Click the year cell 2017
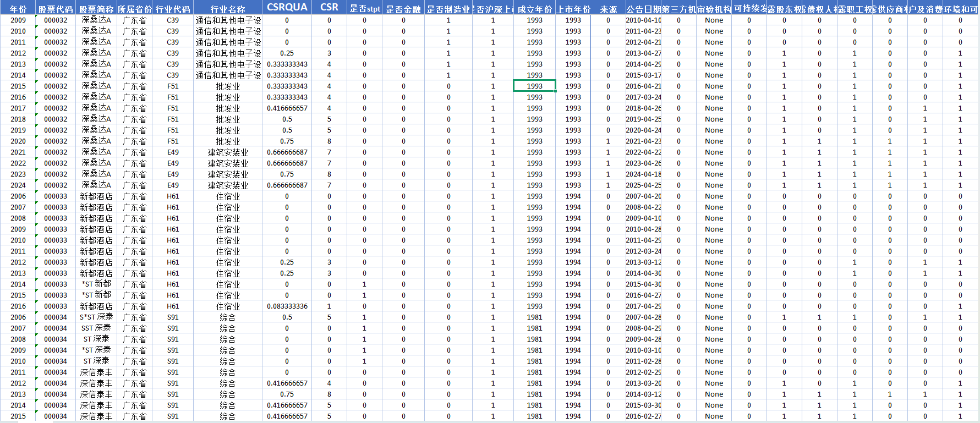Image resolution: width=980 pixels, height=423 pixels. tap(18, 108)
